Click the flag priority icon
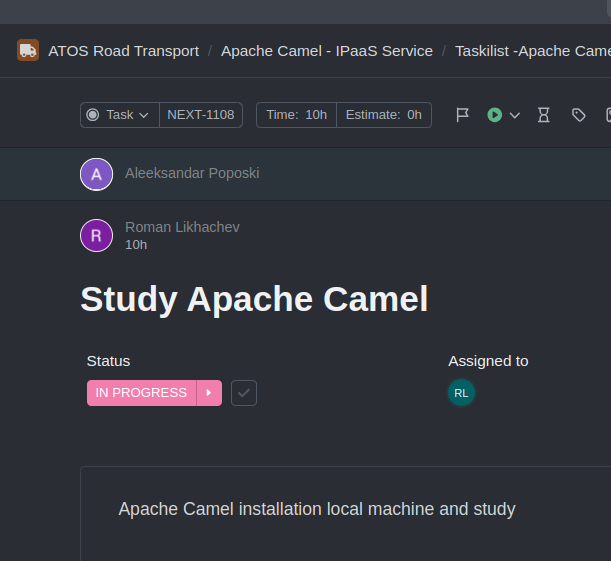The image size is (611, 561). pos(462,115)
